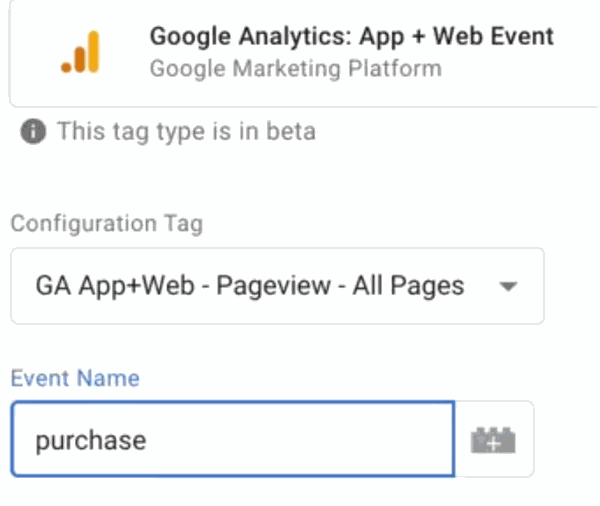
Task: Click into the Event Name input field
Action: (232, 440)
